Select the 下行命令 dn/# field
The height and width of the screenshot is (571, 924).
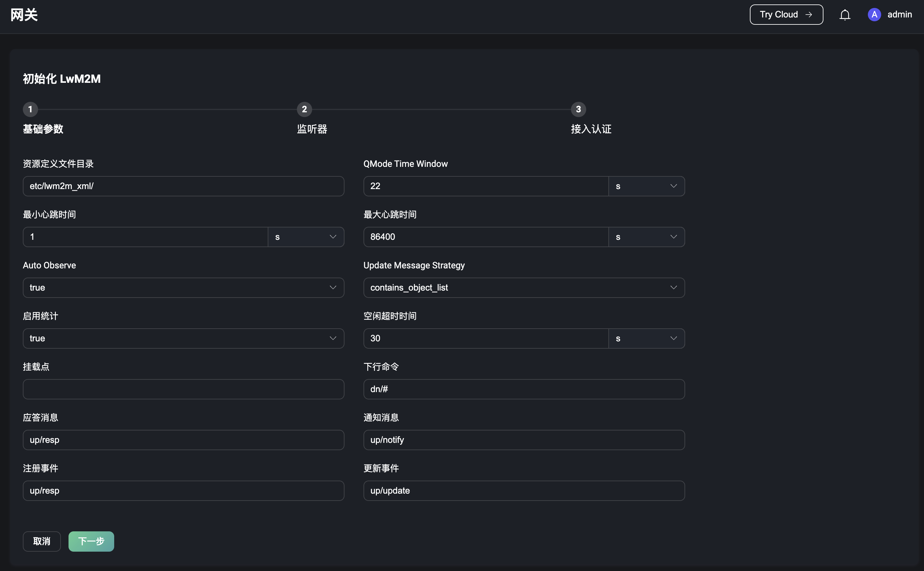pyautogui.click(x=523, y=389)
